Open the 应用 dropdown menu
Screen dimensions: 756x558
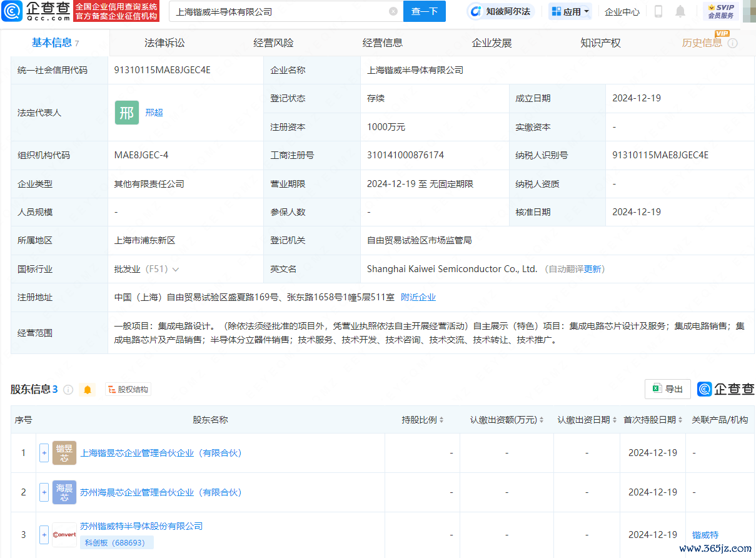(x=570, y=11)
